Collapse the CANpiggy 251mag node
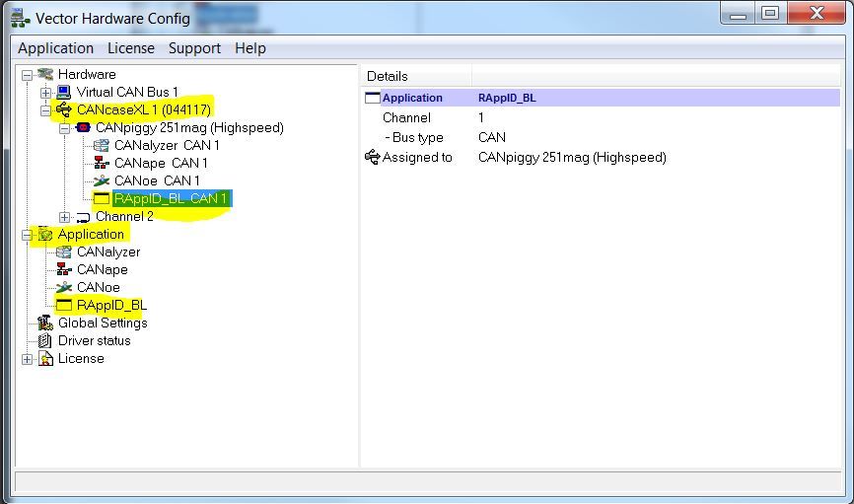The width and height of the screenshot is (854, 504). (x=64, y=128)
